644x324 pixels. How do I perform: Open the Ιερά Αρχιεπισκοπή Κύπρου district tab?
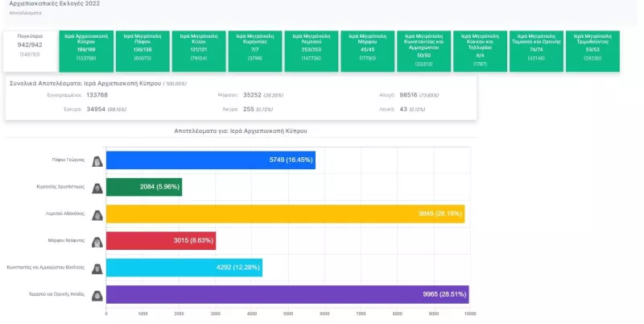85,51
